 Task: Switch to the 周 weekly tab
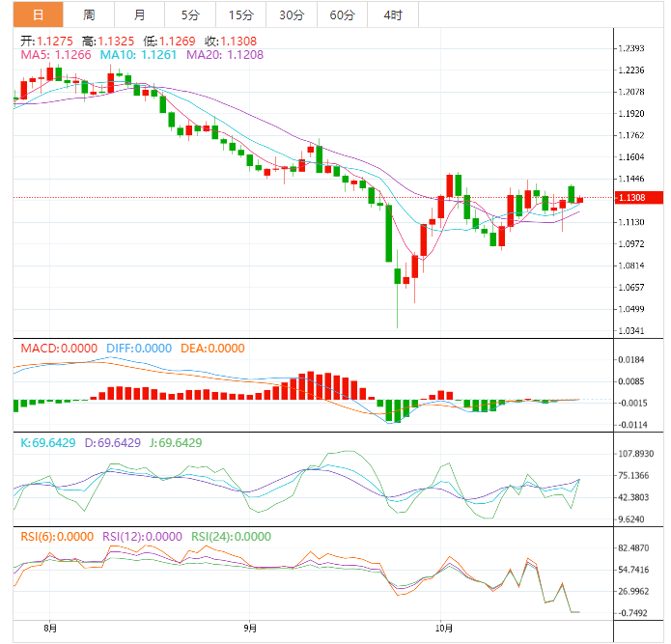[89, 15]
